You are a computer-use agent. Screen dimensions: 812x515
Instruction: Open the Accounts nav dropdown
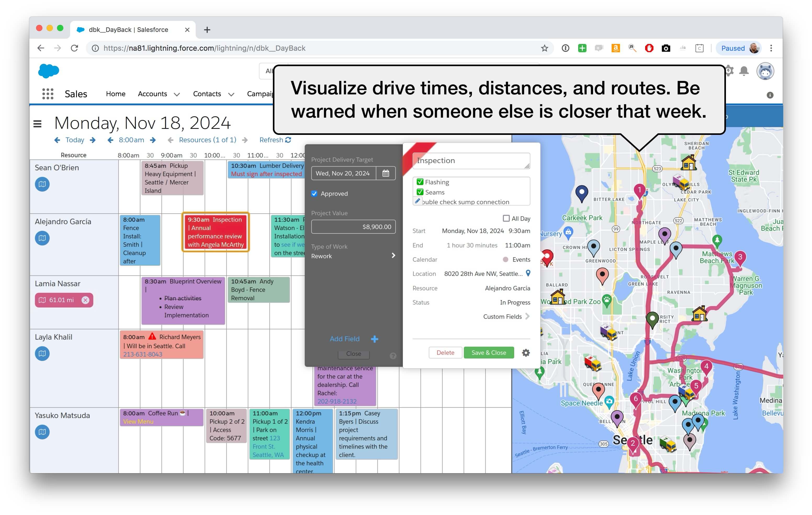(177, 94)
